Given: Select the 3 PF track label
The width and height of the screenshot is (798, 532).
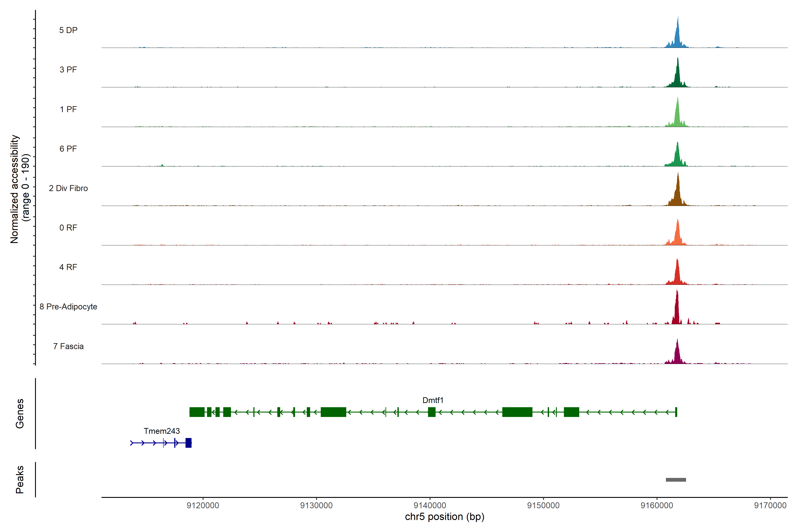Looking at the screenshot, I should 68,70.
